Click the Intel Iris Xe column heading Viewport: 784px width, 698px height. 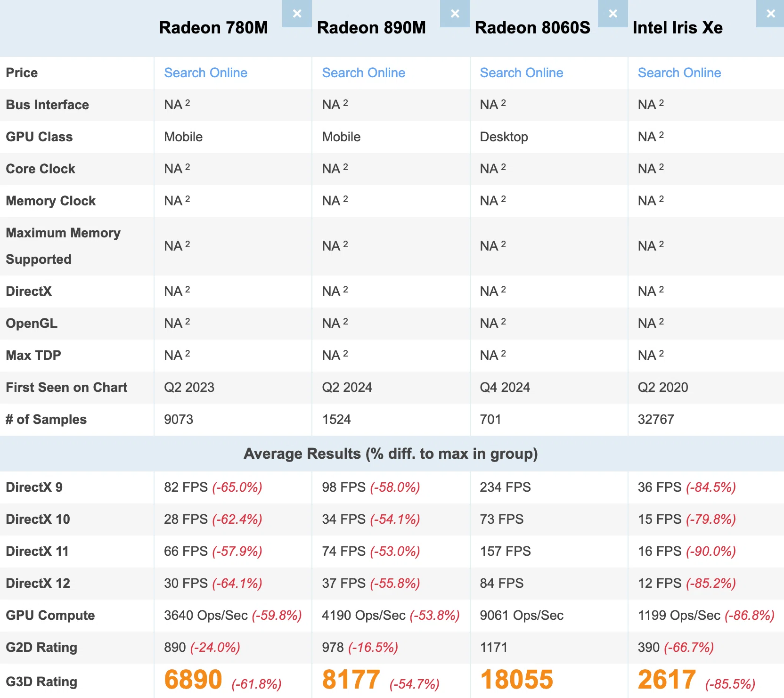click(678, 28)
